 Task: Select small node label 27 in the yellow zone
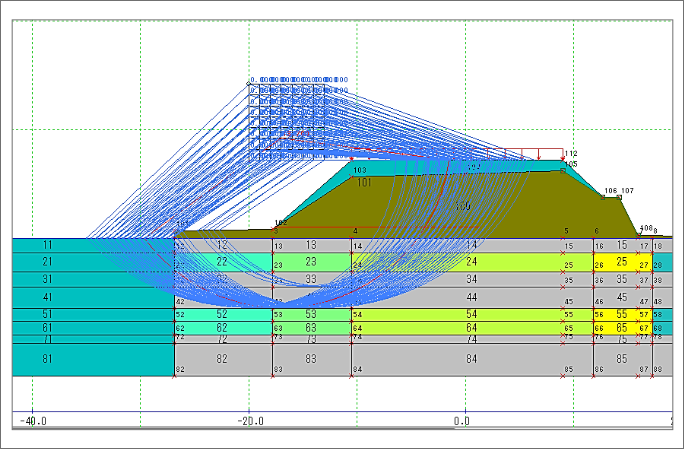tap(644, 265)
